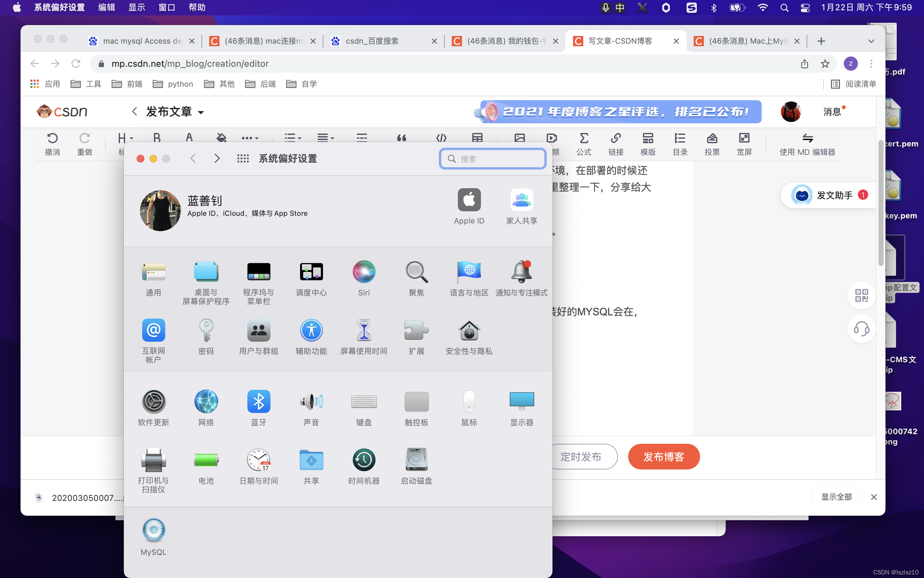Open 鼠标 (Mouse) preferences

click(469, 408)
